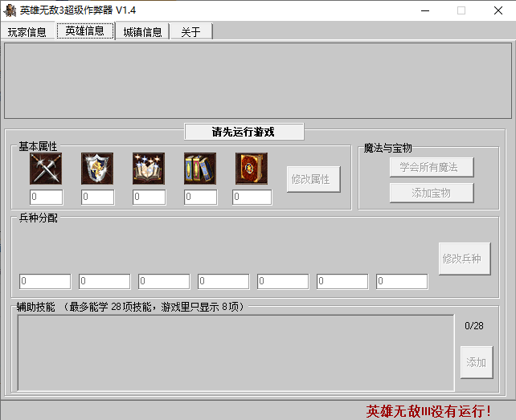Close the 英雄无敌3超级作弊器 window
This screenshot has width=516, height=420.
pyautogui.click(x=498, y=10)
